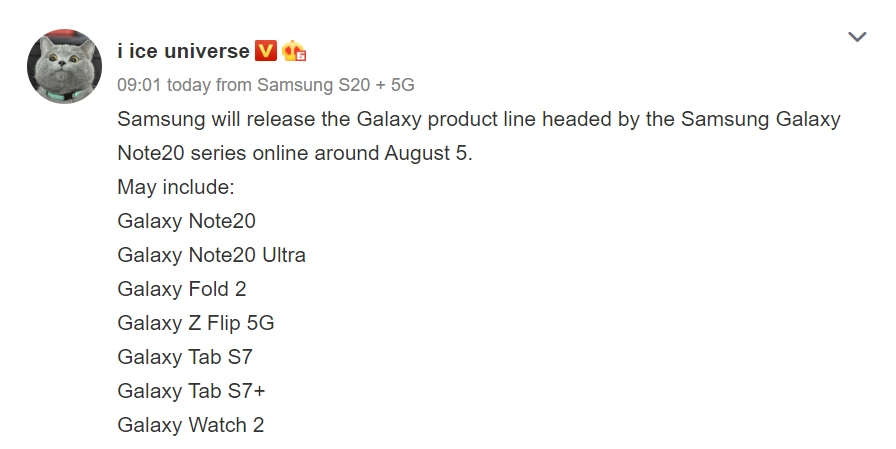Viewport: 896px width, 449px height.
Task: Select the "May include:" line
Action: [176, 187]
